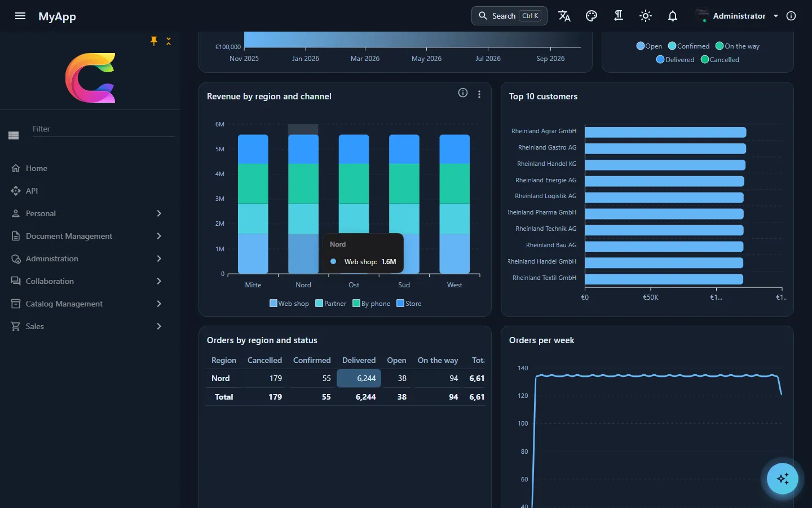Toggle light/dark mode sun icon
The height and width of the screenshot is (508, 812).
coord(646,16)
